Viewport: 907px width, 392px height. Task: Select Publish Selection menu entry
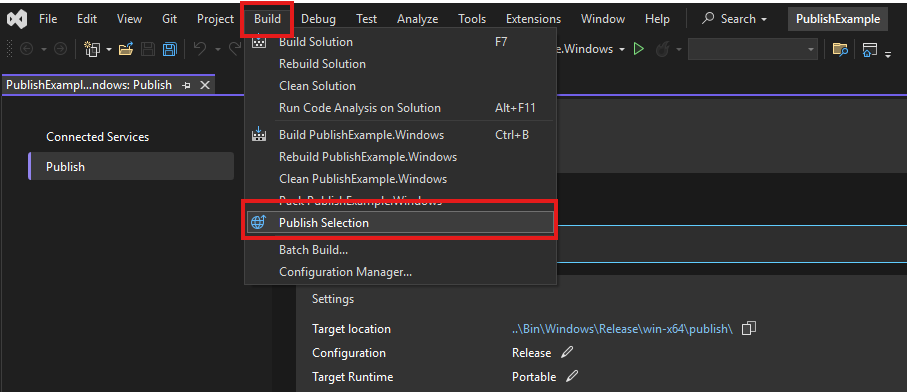coord(400,222)
